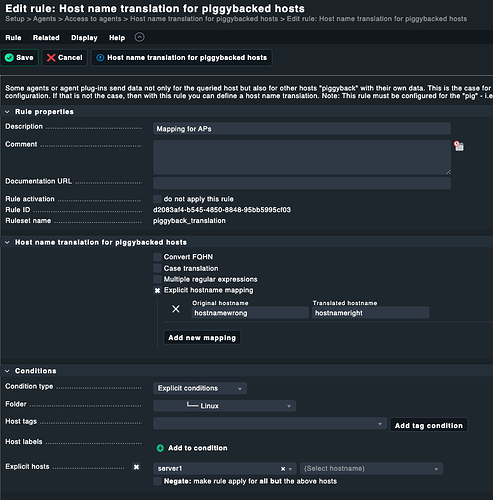This screenshot has width=493, height=500.
Task: Click the Cancel button
Action: click(65, 58)
